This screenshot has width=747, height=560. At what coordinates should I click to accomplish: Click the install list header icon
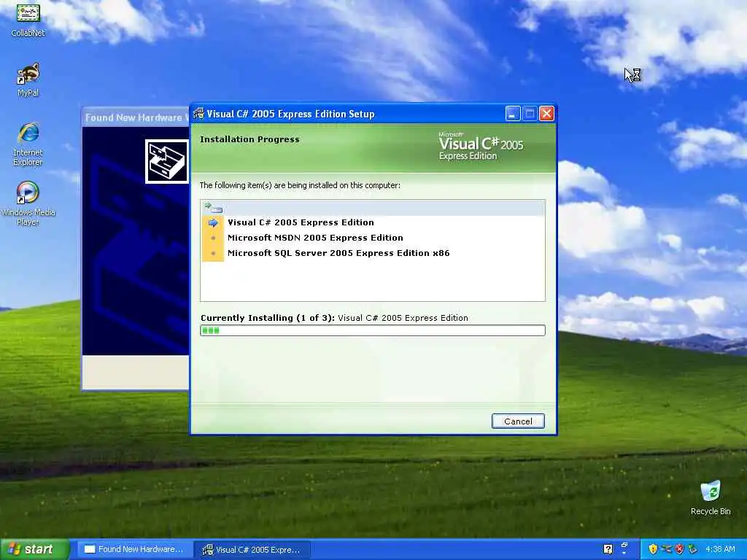coord(213,208)
